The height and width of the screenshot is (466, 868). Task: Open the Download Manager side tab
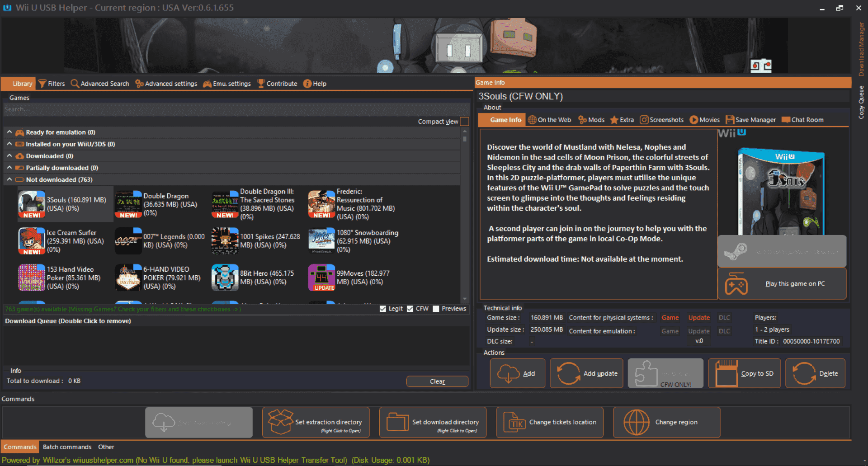click(861, 50)
